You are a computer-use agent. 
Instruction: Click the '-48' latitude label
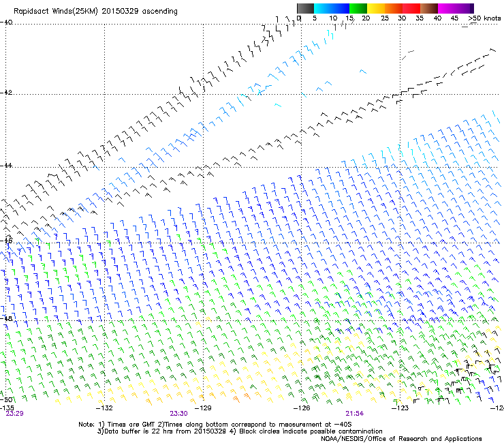6,318
